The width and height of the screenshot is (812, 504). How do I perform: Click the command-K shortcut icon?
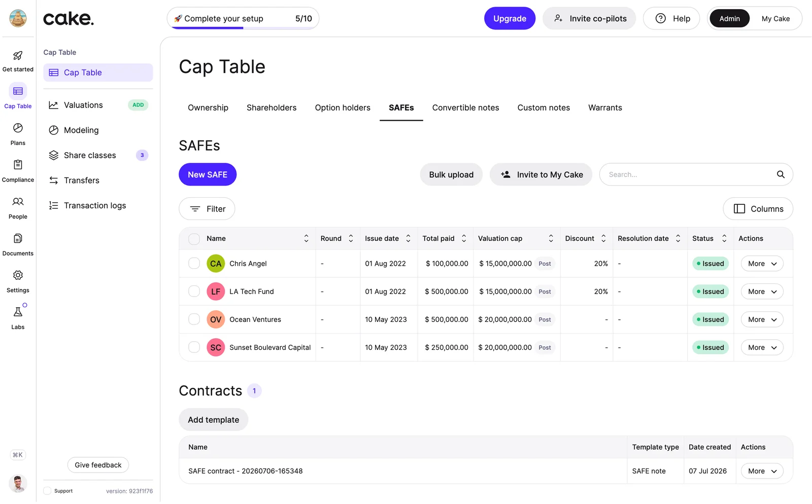18,455
